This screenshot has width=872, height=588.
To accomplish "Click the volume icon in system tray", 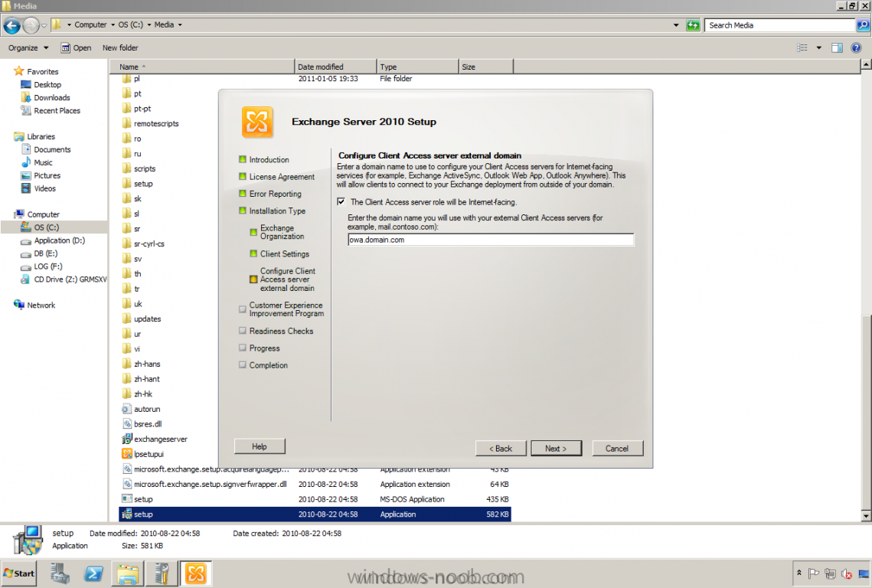I will 847,573.
